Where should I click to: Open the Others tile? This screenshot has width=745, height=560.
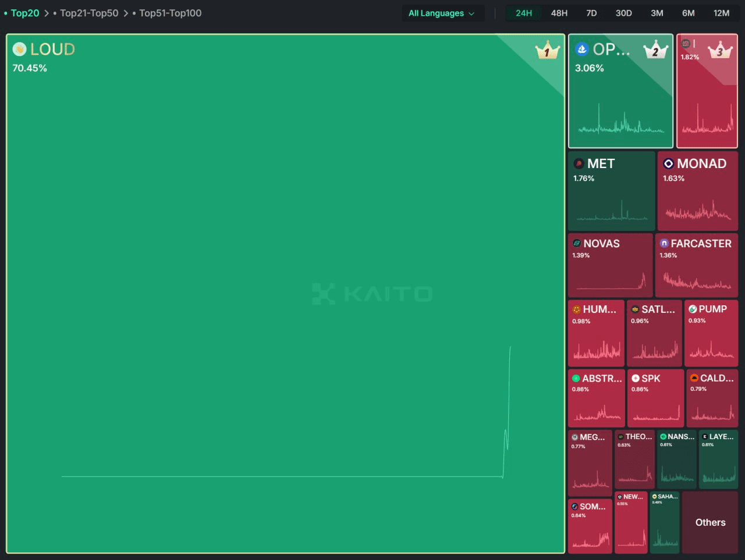pos(710,522)
